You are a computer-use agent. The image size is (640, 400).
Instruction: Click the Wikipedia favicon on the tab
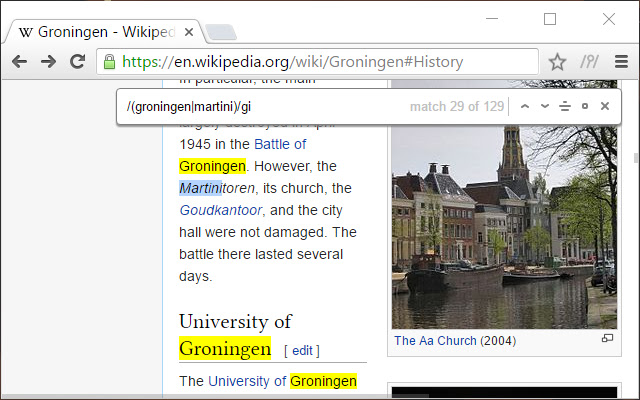(25, 32)
